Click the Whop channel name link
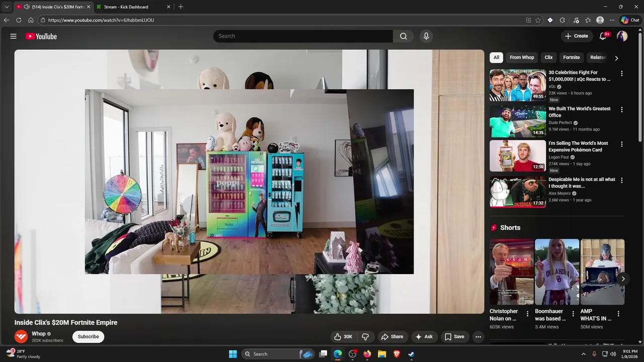Screen dimensions: 644x362 point(39,334)
